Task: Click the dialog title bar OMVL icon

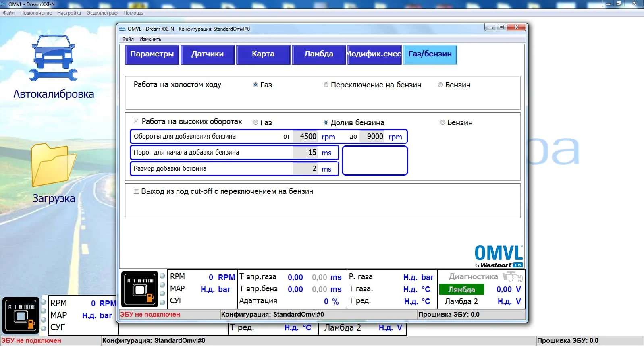Action: coord(123,29)
